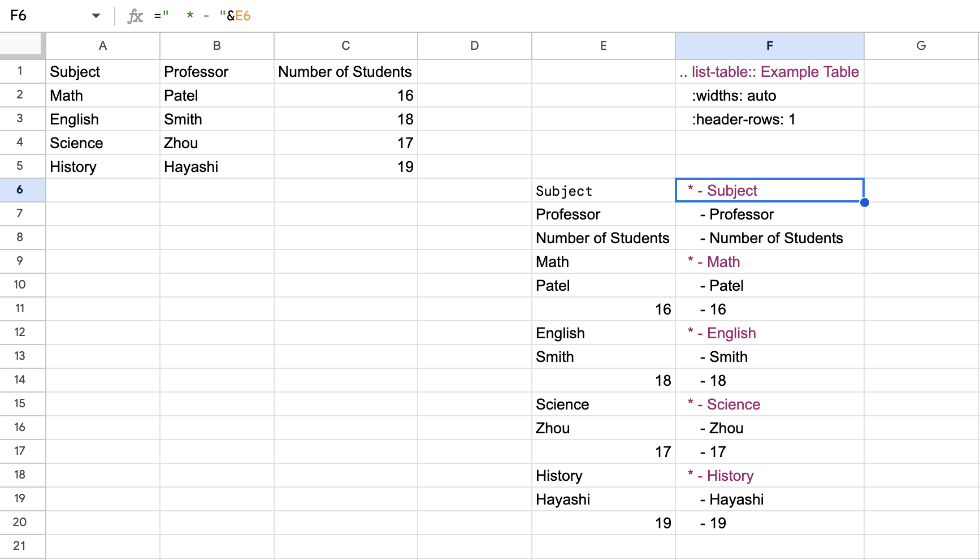This screenshot has width=980, height=560.
Task: Click the fill handle on cell F6
Action: click(x=864, y=202)
